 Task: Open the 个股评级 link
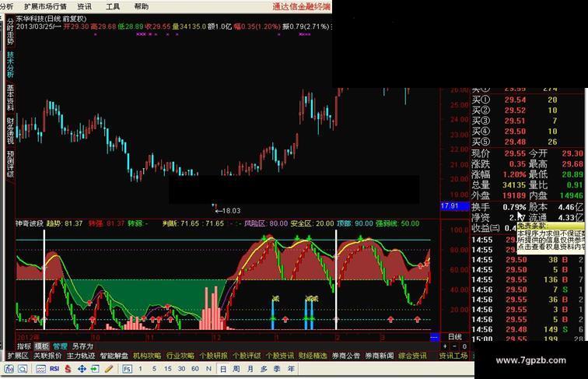(247, 356)
